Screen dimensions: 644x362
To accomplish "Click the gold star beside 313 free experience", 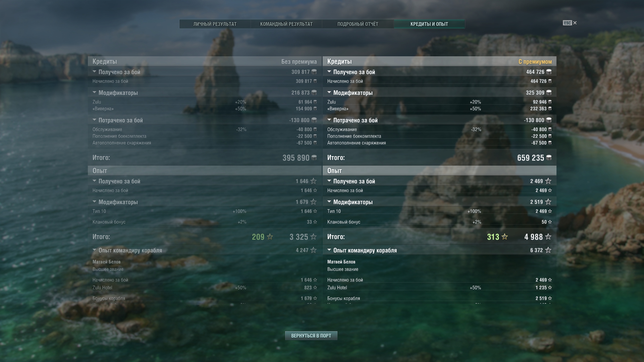I will point(504,237).
